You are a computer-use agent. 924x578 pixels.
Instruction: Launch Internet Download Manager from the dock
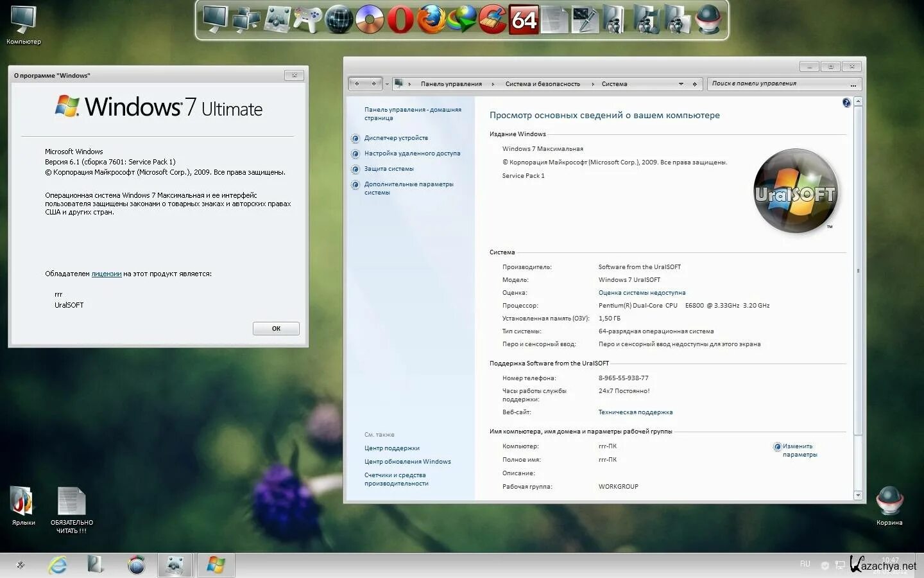[462, 19]
